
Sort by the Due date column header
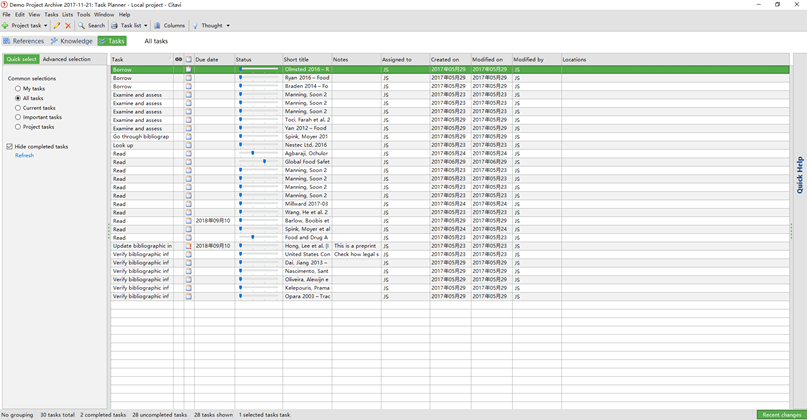[x=215, y=59]
